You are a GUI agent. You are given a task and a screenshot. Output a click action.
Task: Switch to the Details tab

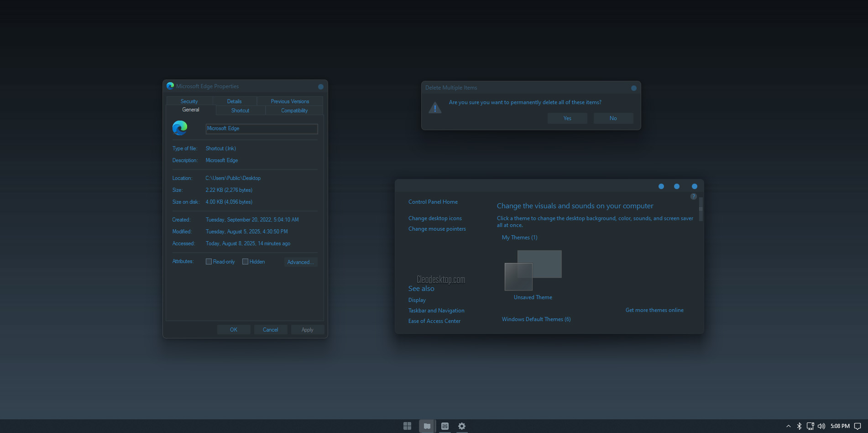click(235, 101)
